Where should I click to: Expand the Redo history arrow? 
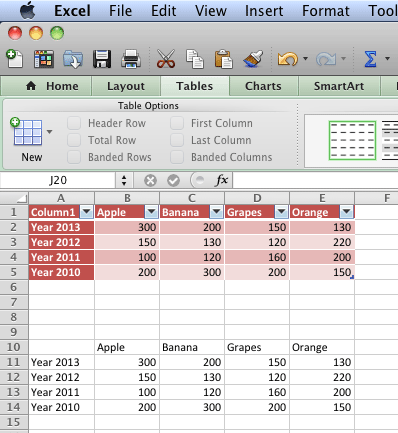point(343,59)
